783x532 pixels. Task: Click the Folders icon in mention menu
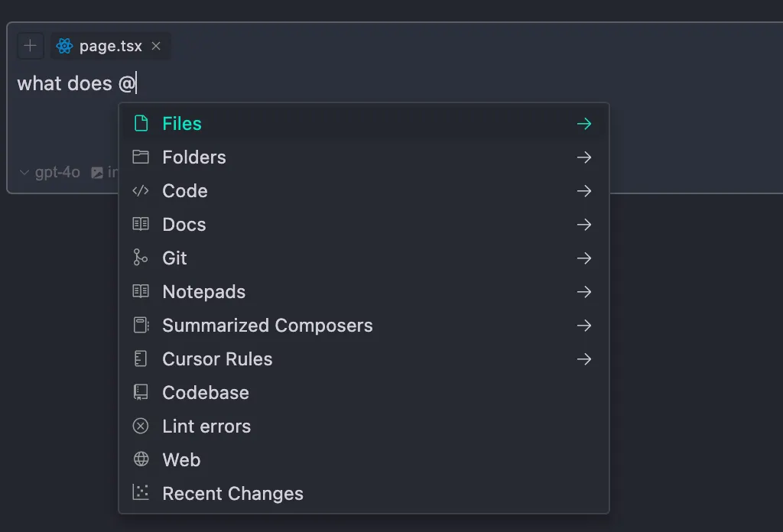point(141,157)
